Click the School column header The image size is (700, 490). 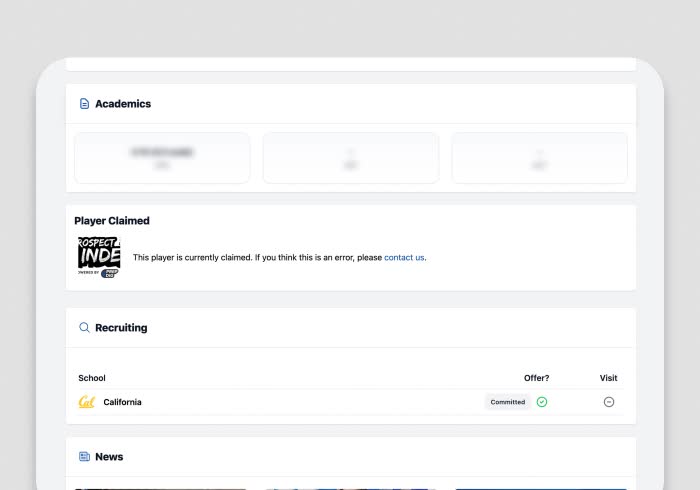pyautogui.click(x=92, y=378)
